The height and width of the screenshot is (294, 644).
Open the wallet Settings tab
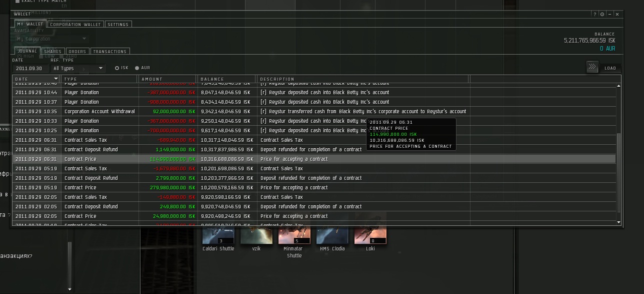pyautogui.click(x=118, y=24)
